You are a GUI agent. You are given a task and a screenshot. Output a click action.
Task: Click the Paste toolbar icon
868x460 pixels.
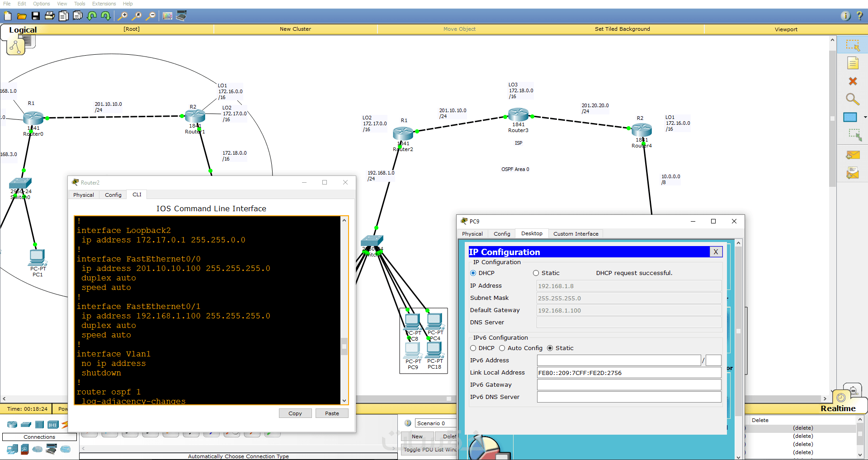78,16
